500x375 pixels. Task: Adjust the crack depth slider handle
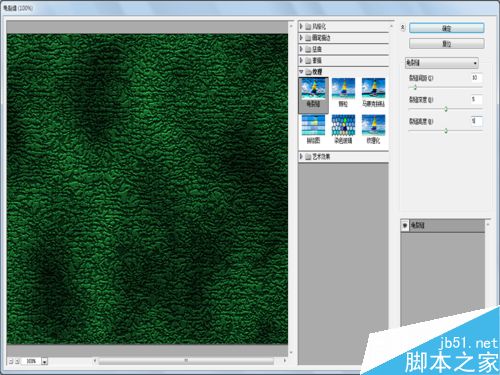click(446, 109)
